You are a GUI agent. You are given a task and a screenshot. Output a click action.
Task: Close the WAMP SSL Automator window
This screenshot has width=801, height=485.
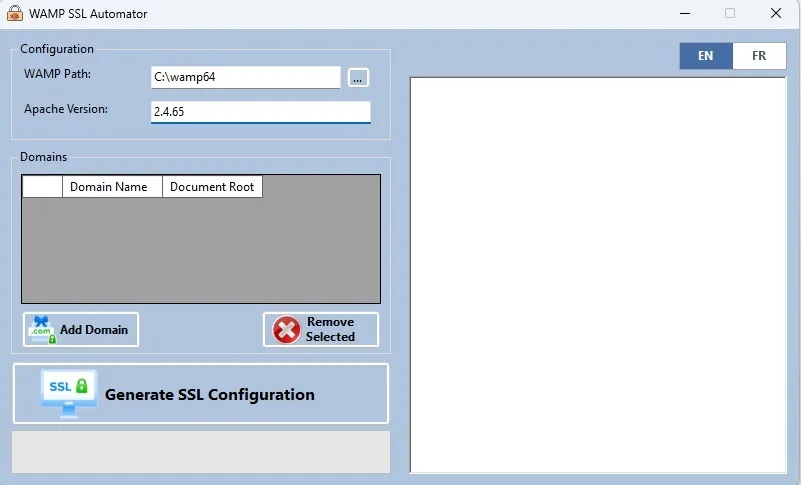pos(776,13)
